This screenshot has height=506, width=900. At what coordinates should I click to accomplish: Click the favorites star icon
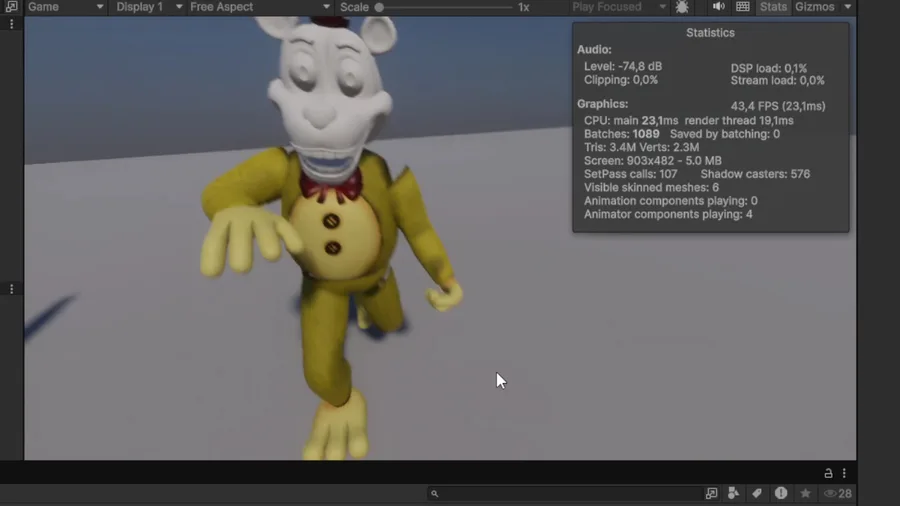click(x=805, y=493)
